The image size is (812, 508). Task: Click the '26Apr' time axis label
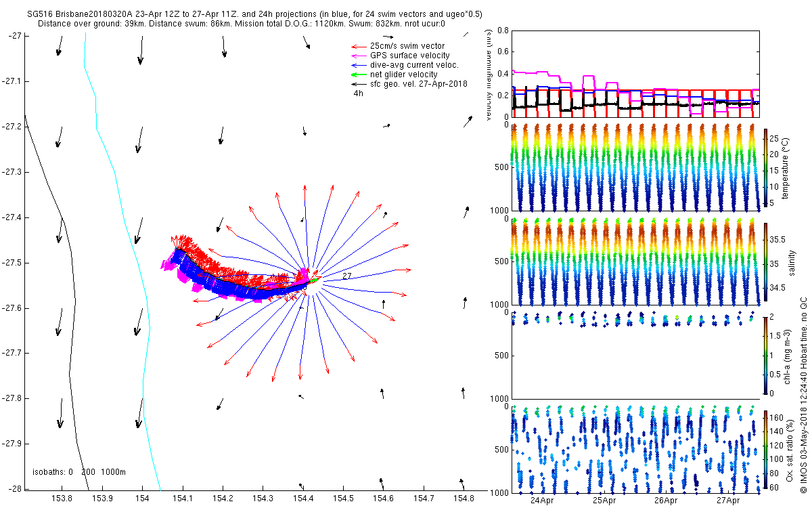[x=667, y=501]
